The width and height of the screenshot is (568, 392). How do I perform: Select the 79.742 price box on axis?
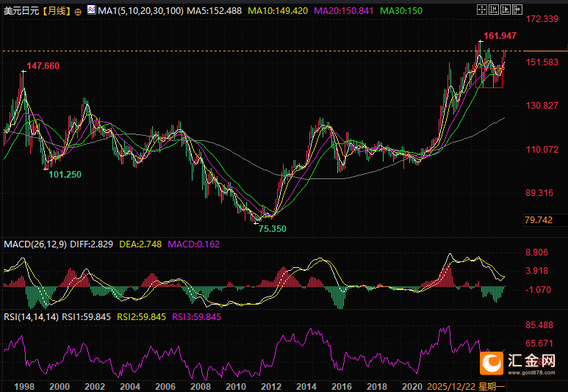(539, 220)
